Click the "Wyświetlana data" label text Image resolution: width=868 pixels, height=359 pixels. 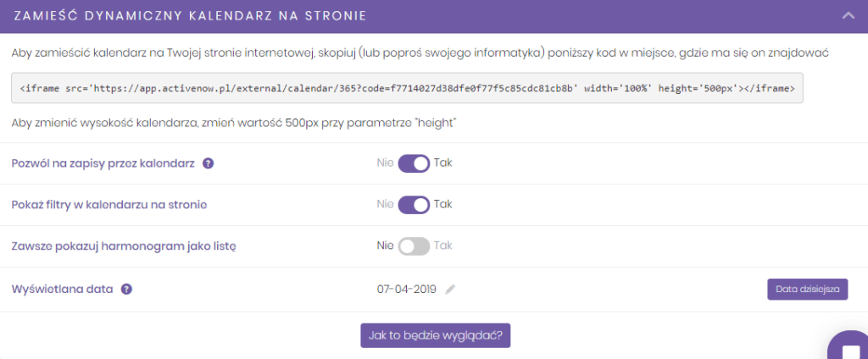pos(63,289)
